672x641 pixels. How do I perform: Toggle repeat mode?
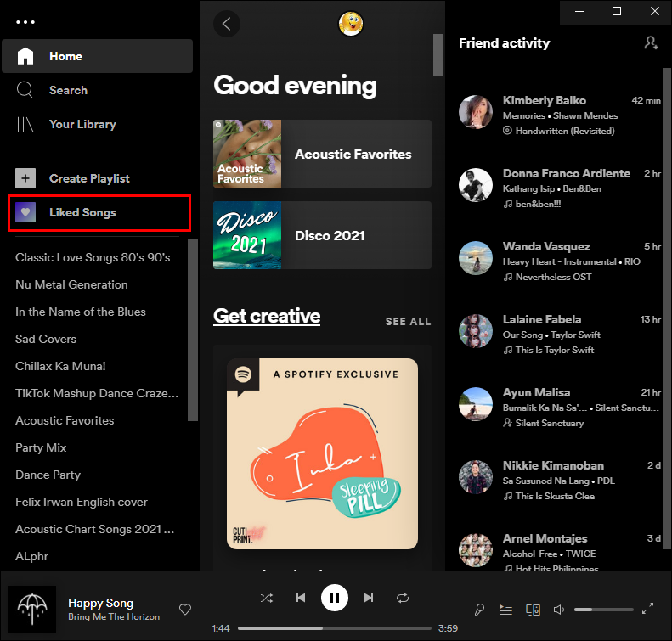[403, 598]
